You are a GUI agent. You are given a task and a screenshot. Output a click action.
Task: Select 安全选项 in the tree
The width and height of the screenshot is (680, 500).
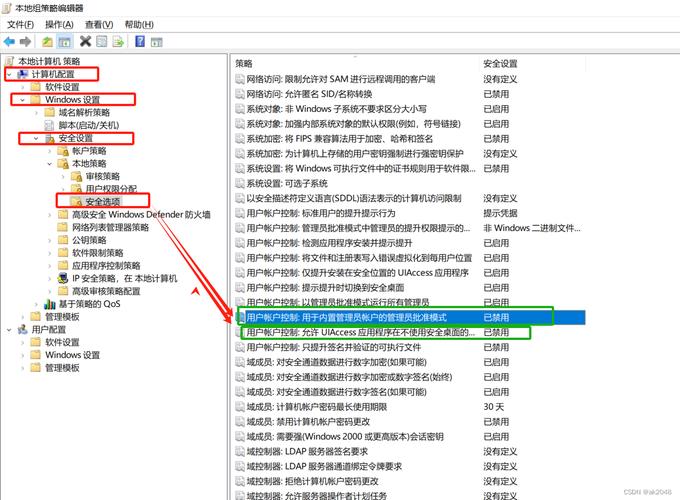pos(103,202)
